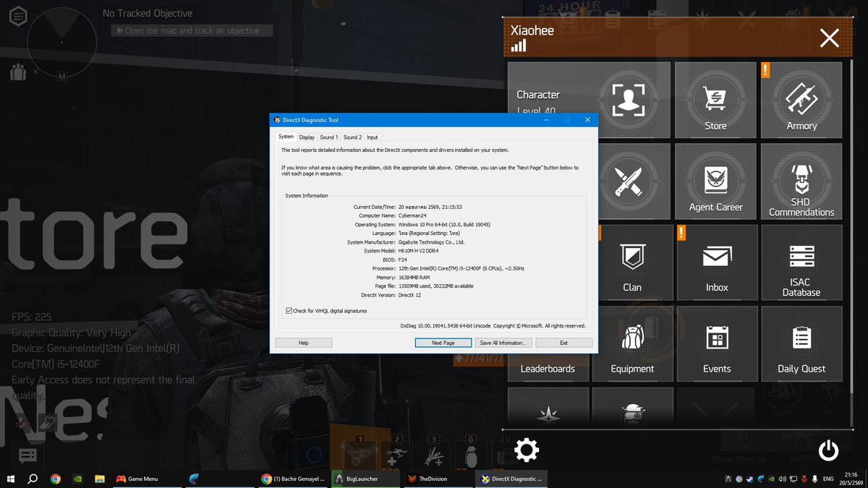Image resolution: width=868 pixels, height=488 pixels.
Task: Click the Help button in DxDiag
Action: click(304, 343)
